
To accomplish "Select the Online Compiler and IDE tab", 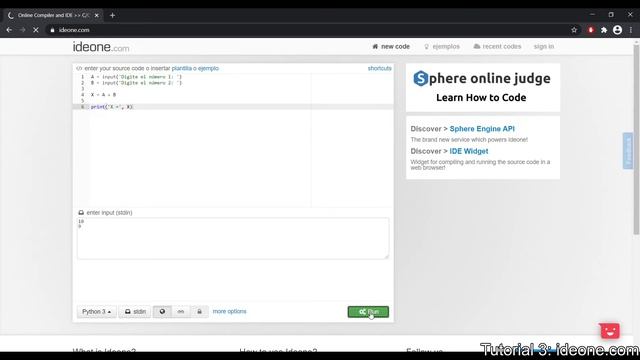I will pyautogui.click(x=53, y=16).
